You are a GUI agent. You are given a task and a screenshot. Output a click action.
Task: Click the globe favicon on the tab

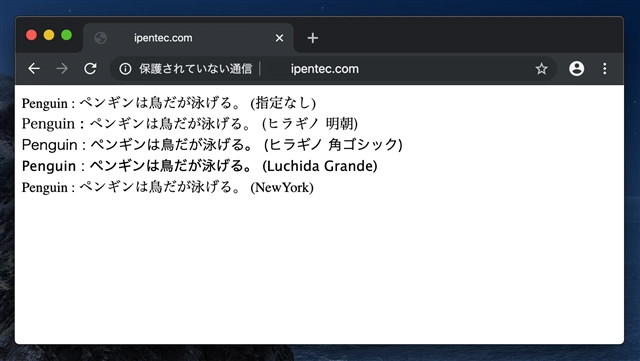(x=100, y=38)
